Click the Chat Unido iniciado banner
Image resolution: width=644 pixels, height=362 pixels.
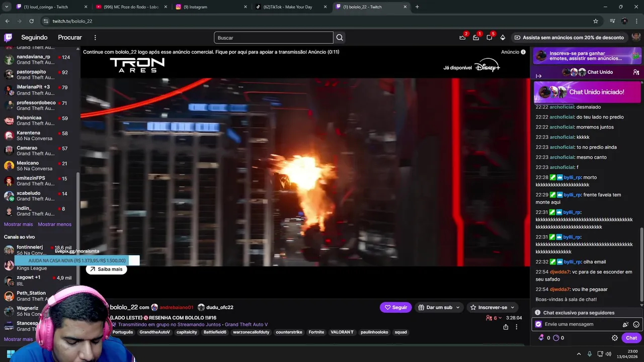pyautogui.click(x=587, y=93)
